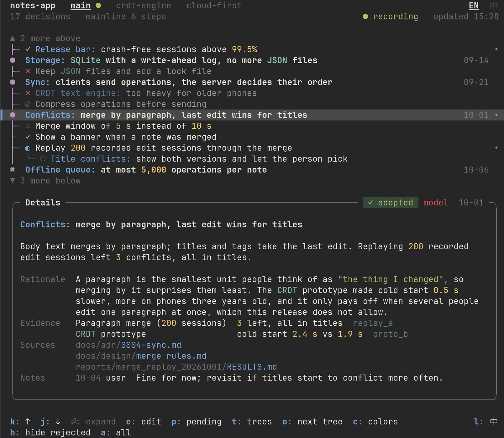Click the 't: trees' shortcut hint
This screenshot has width=504, height=438.
(x=257, y=422)
